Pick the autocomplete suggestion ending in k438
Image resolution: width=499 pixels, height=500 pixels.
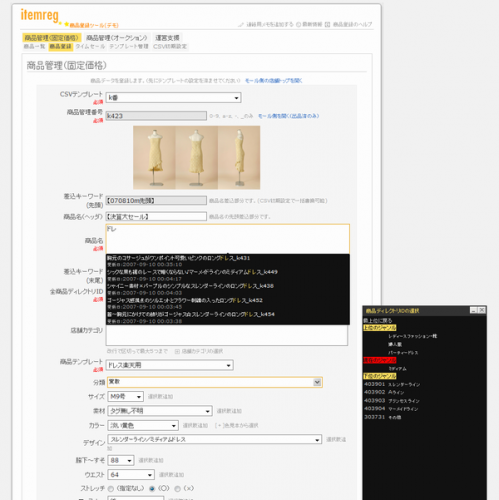pos(228,289)
